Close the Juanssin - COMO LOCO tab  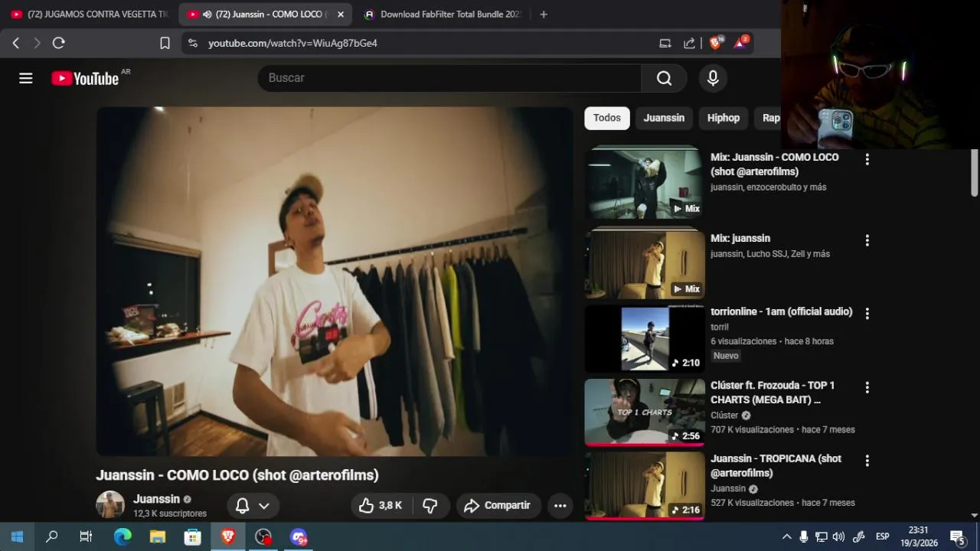click(340, 14)
